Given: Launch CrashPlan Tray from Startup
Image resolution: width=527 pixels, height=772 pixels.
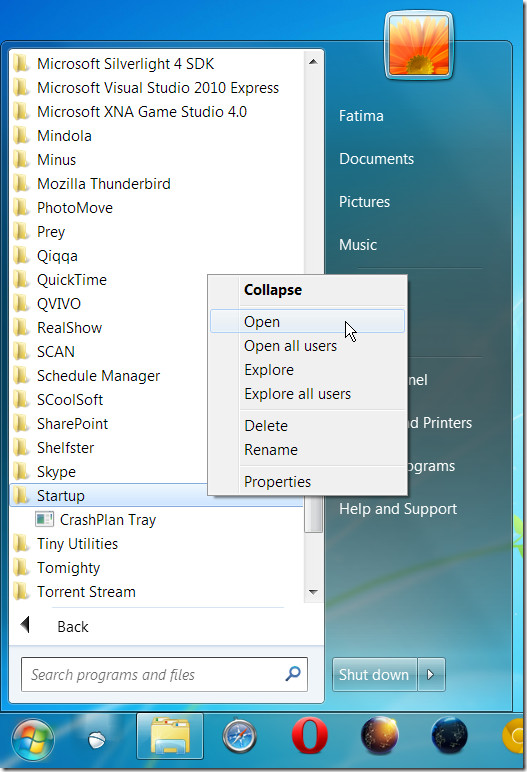Looking at the screenshot, I should pos(108,519).
